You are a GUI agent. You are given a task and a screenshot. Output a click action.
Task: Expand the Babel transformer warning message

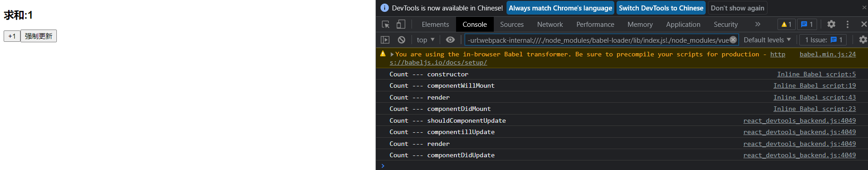coord(392,55)
